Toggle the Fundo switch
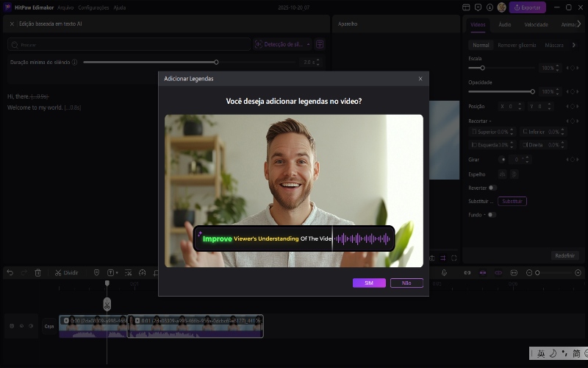 [x=492, y=215]
